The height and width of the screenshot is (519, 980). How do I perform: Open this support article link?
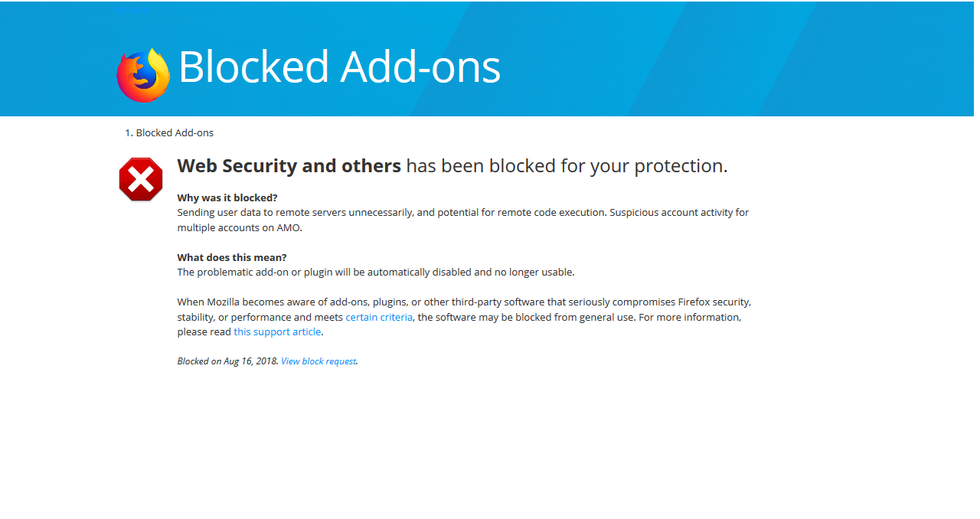(x=277, y=331)
